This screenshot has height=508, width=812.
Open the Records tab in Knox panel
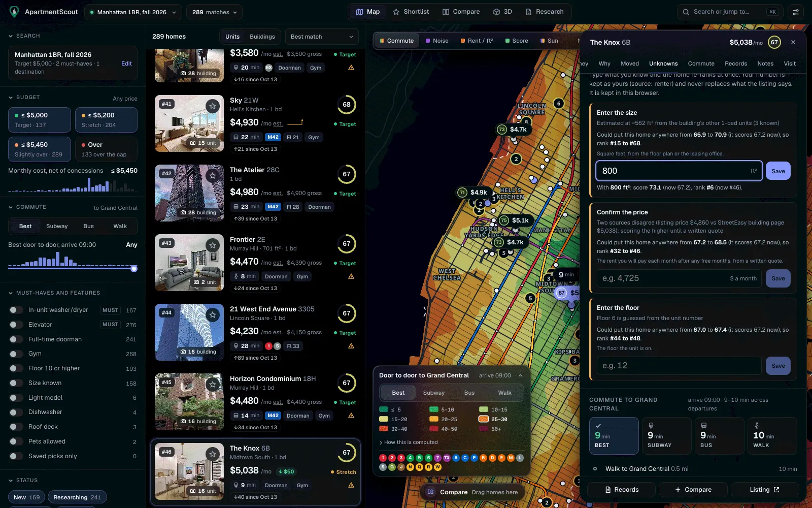click(x=735, y=63)
